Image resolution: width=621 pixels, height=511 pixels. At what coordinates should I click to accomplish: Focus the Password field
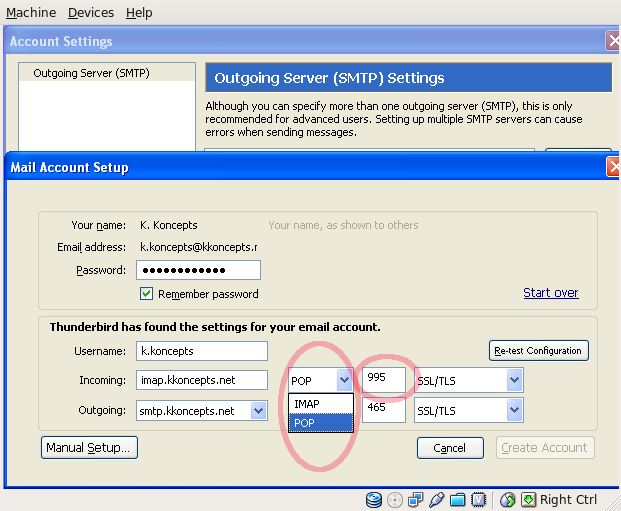click(x=198, y=270)
